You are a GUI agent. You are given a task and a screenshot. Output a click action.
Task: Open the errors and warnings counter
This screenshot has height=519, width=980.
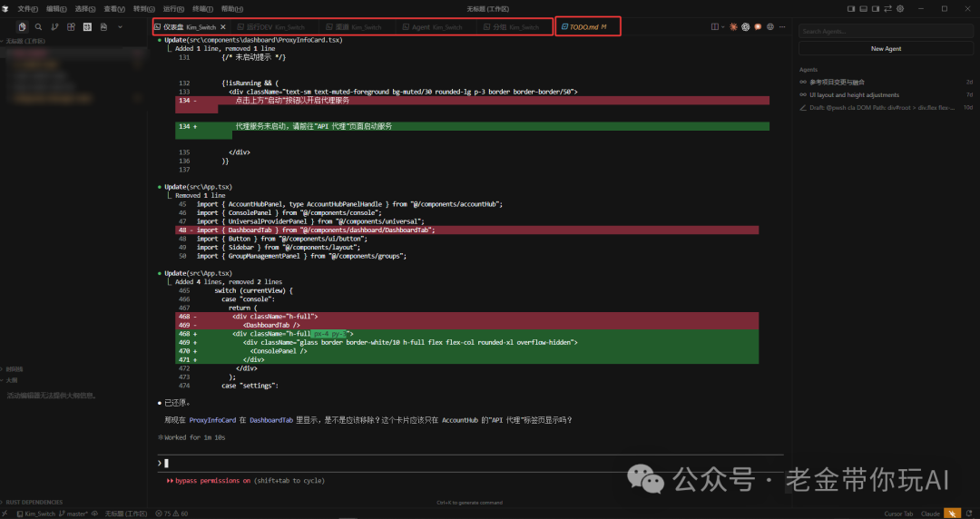[171, 514]
